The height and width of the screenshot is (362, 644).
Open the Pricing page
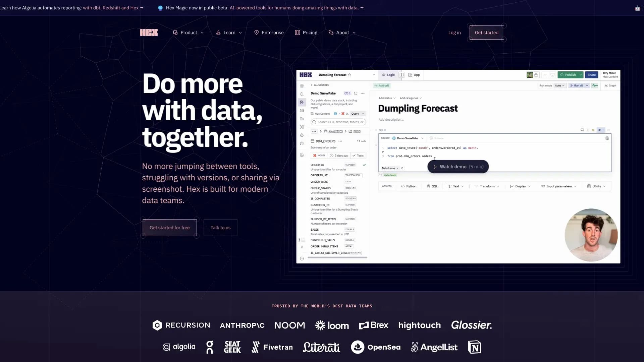pos(306,33)
